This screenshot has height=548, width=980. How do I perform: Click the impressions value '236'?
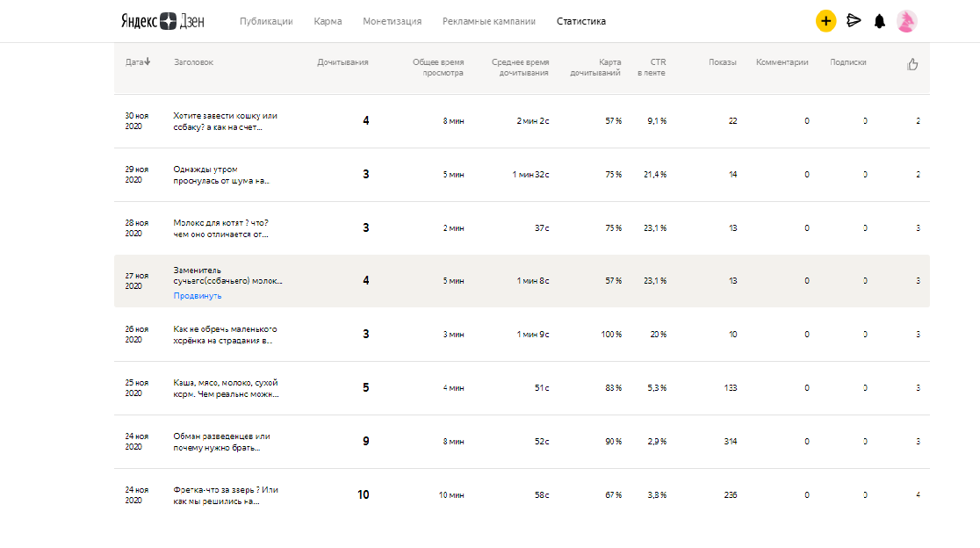[x=730, y=495]
